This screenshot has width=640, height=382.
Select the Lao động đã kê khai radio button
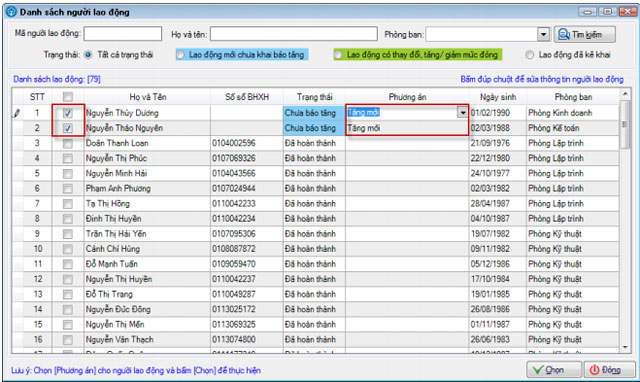tap(529, 55)
